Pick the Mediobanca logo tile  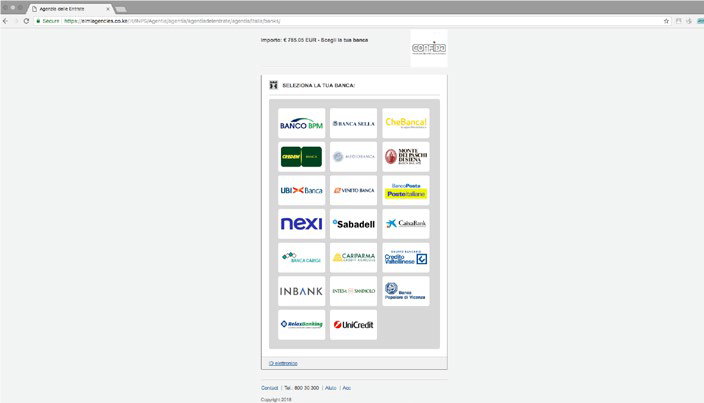point(353,157)
